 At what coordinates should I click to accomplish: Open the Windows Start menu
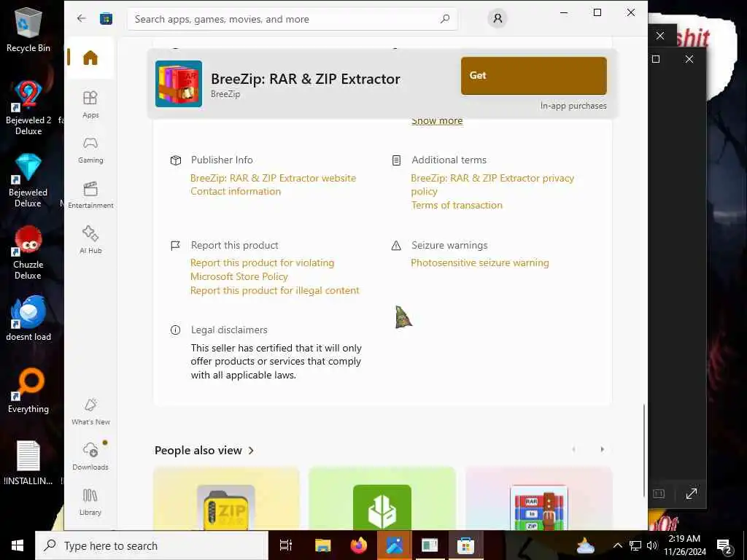point(18,545)
